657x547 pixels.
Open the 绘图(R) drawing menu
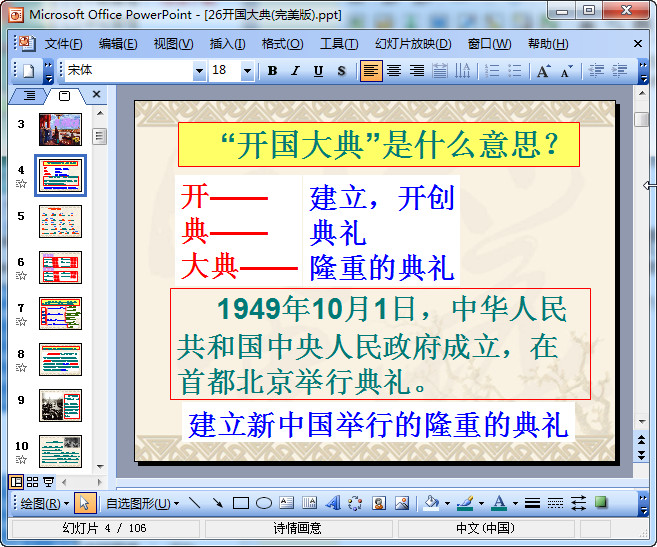tap(44, 503)
